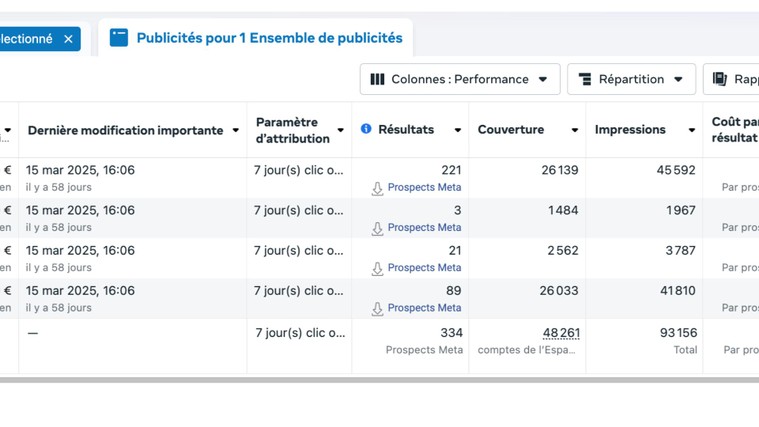Click the underlined total coverage value 48 261
The height and width of the screenshot is (427, 759).
[561, 333]
